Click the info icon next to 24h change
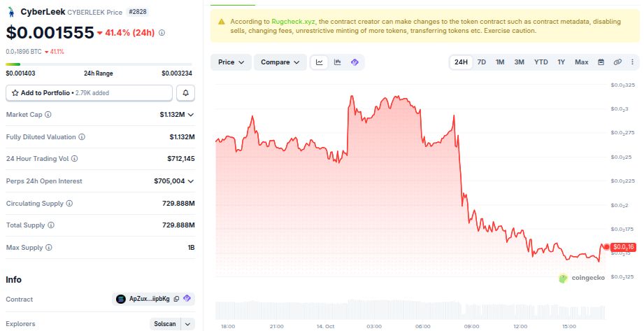Screen dimensions: 644x331 coord(162,32)
